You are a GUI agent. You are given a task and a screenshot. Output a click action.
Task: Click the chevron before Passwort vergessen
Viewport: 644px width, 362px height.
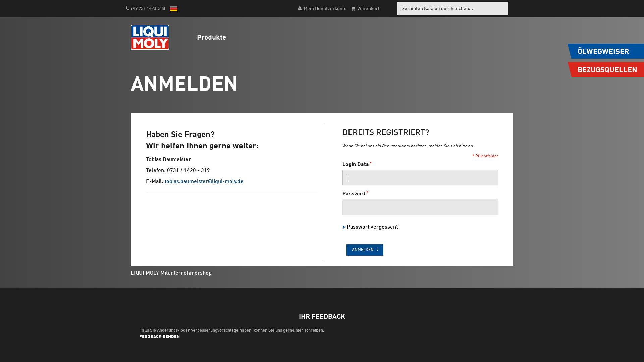(x=344, y=227)
